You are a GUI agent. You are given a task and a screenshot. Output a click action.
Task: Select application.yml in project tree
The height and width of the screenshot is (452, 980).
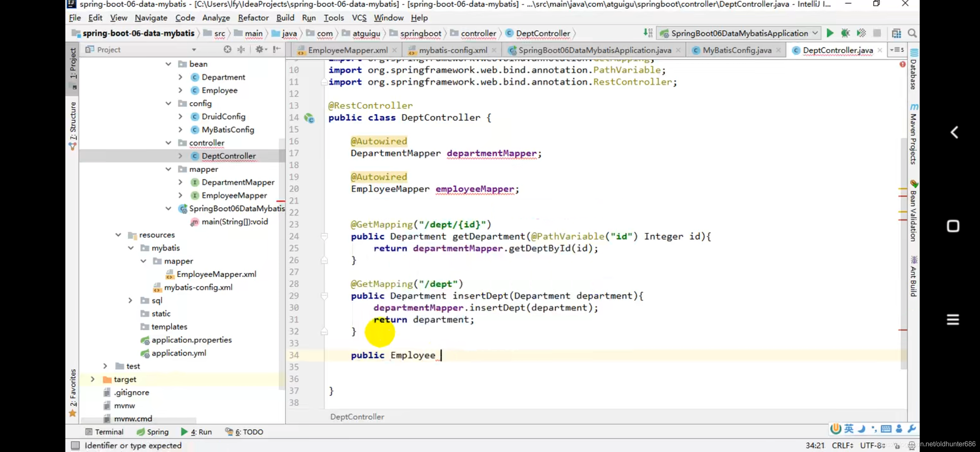[178, 353]
